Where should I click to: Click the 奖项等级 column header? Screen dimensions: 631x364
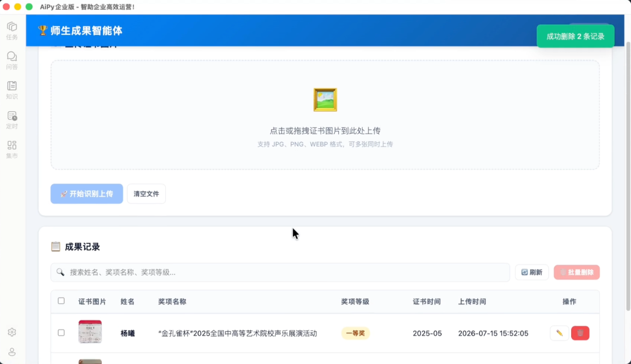click(355, 302)
